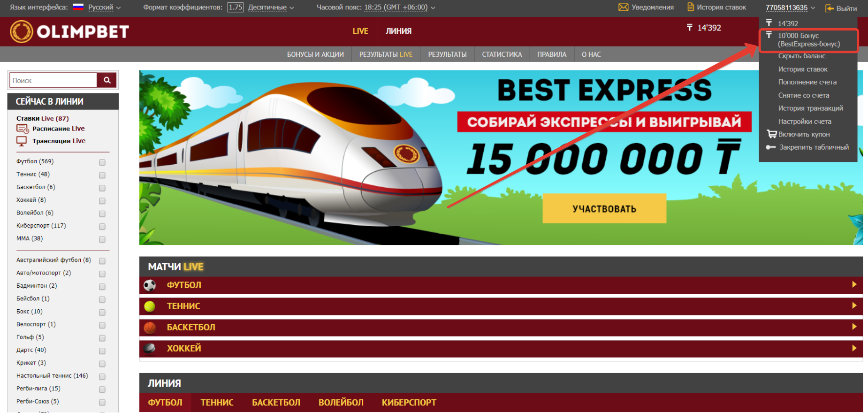The height and width of the screenshot is (420, 868).
Task: Click the notifications envelope icon
Action: point(623,7)
